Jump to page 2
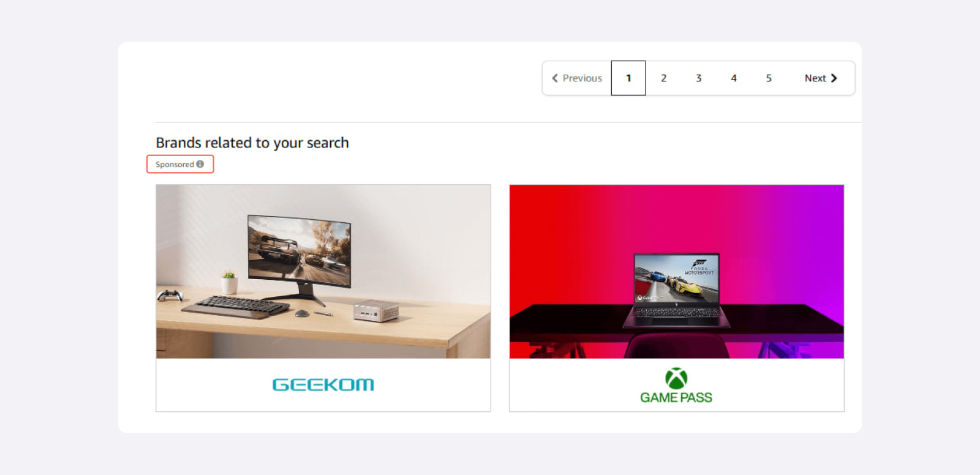The image size is (980, 475). click(x=663, y=78)
